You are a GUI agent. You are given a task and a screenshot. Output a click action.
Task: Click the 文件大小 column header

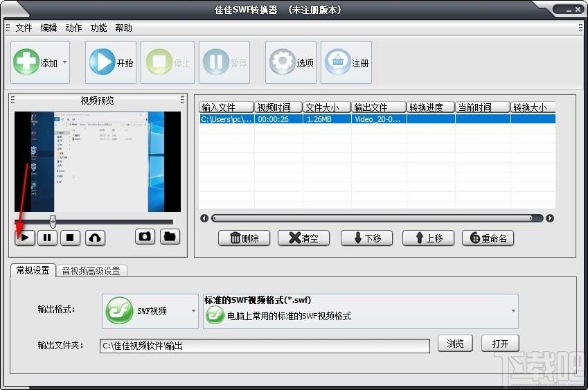click(327, 107)
